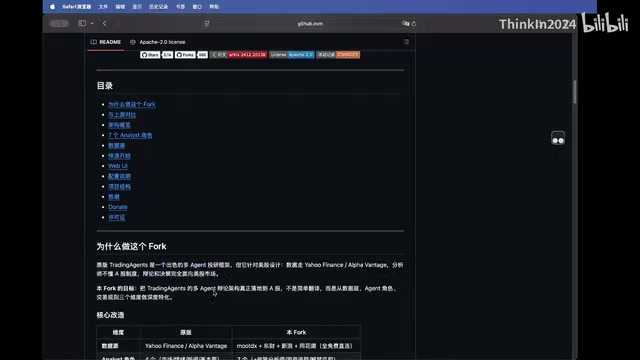Go back to previous page
This screenshot has width=640, height=360.
pyautogui.click(x=104, y=23)
